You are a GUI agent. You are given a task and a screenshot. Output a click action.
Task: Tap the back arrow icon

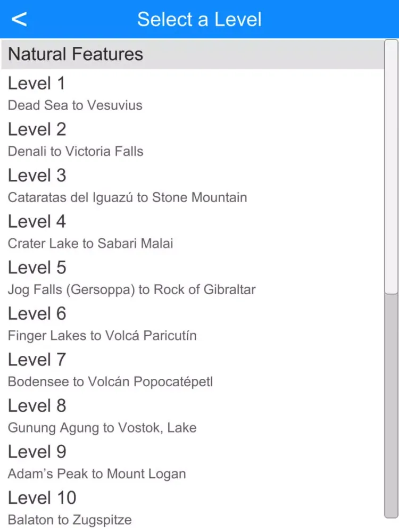[19, 19]
